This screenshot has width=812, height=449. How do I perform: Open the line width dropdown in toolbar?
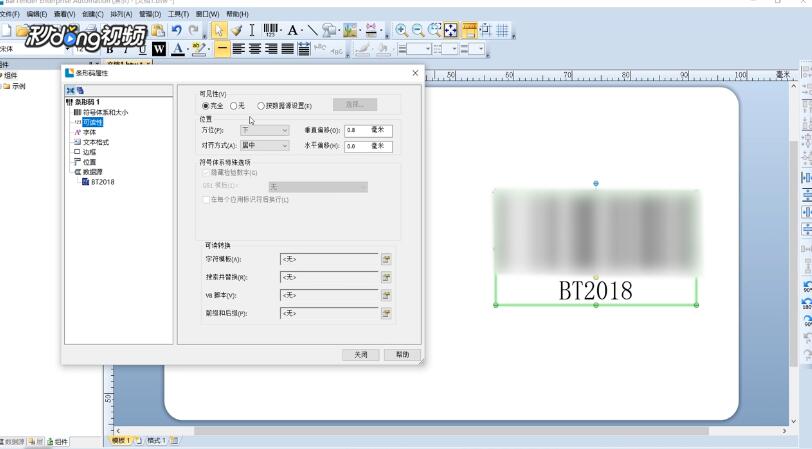click(x=418, y=49)
